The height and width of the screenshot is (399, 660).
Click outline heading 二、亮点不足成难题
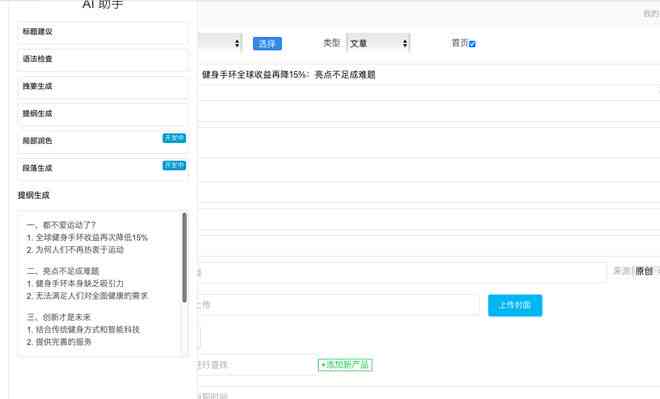tap(63, 271)
